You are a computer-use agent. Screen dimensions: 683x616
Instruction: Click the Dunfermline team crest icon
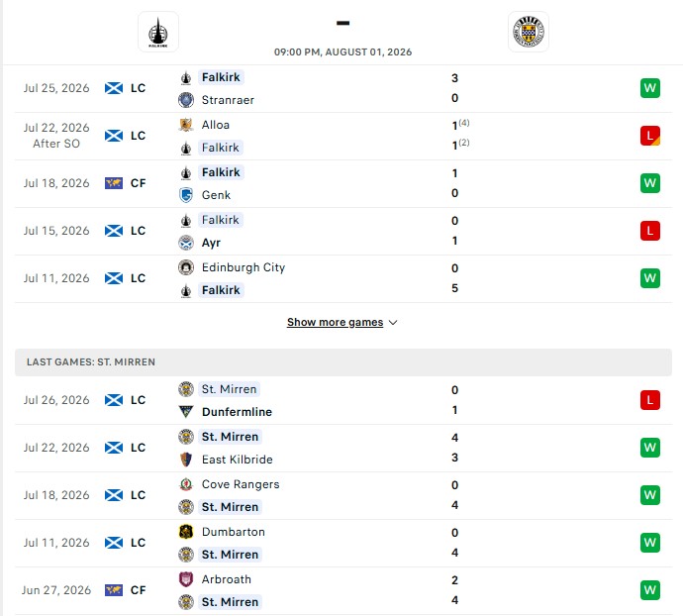186,412
